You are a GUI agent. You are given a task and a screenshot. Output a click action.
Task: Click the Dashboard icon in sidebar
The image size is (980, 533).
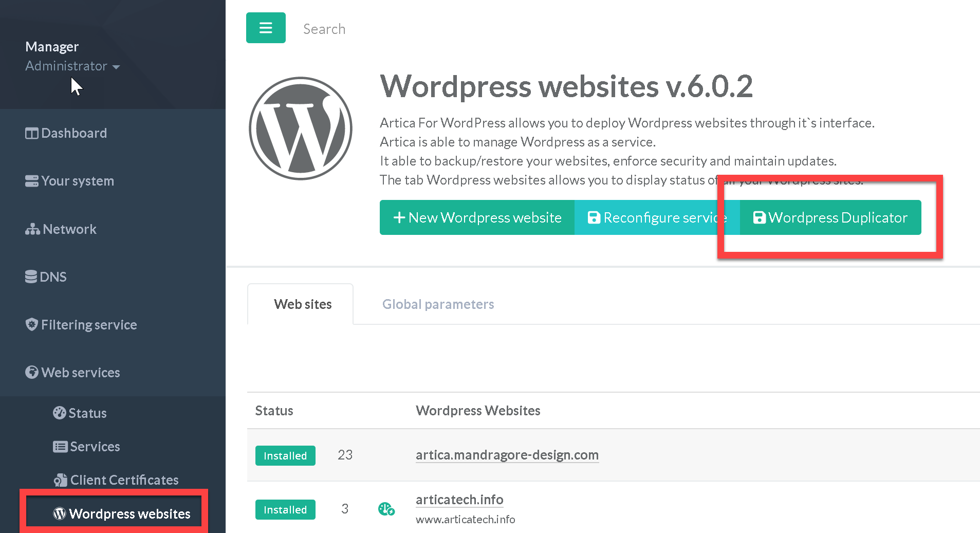pos(31,134)
